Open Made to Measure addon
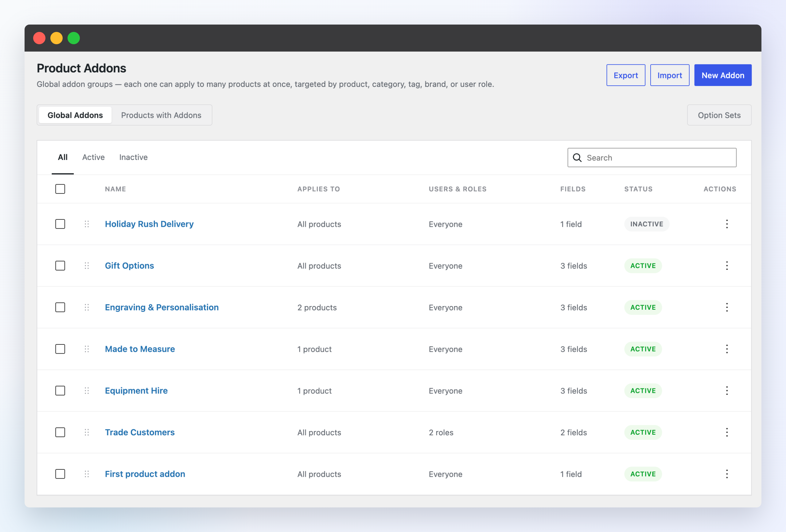Screen dimensions: 786x532 [140, 349]
